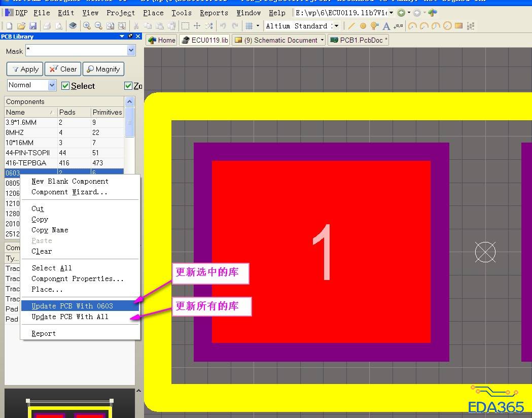Zoom out using the minus magnifier icon
This screenshot has height=418, width=532.
(98, 26)
